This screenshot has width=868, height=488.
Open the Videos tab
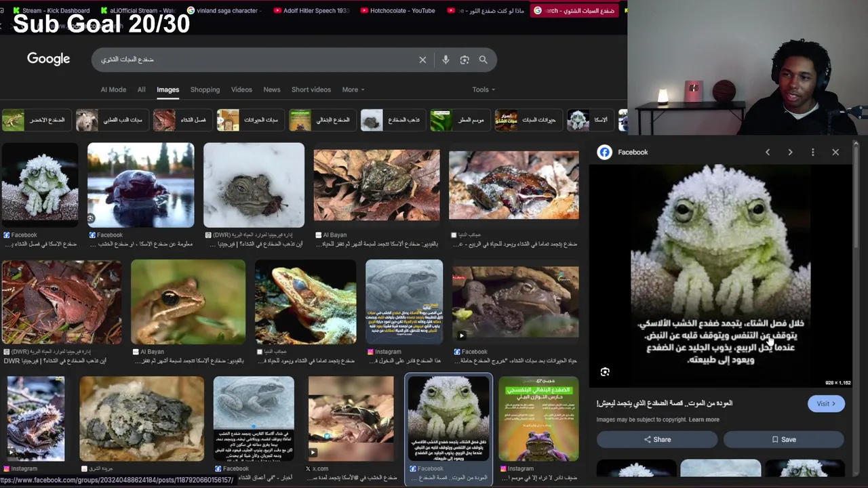[x=241, y=89]
